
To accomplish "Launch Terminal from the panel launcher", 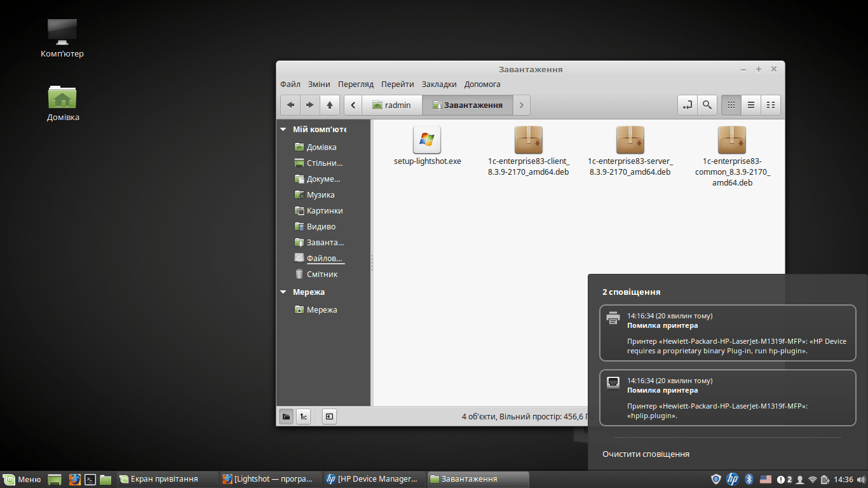I will (x=90, y=479).
